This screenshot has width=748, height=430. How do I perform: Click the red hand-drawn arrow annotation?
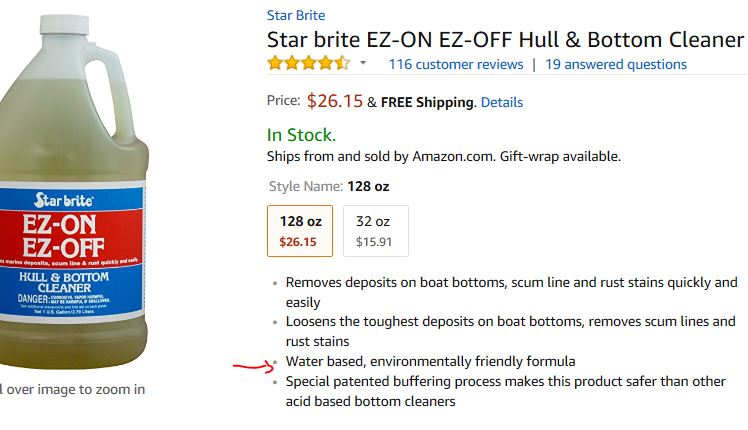tap(253, 367)
